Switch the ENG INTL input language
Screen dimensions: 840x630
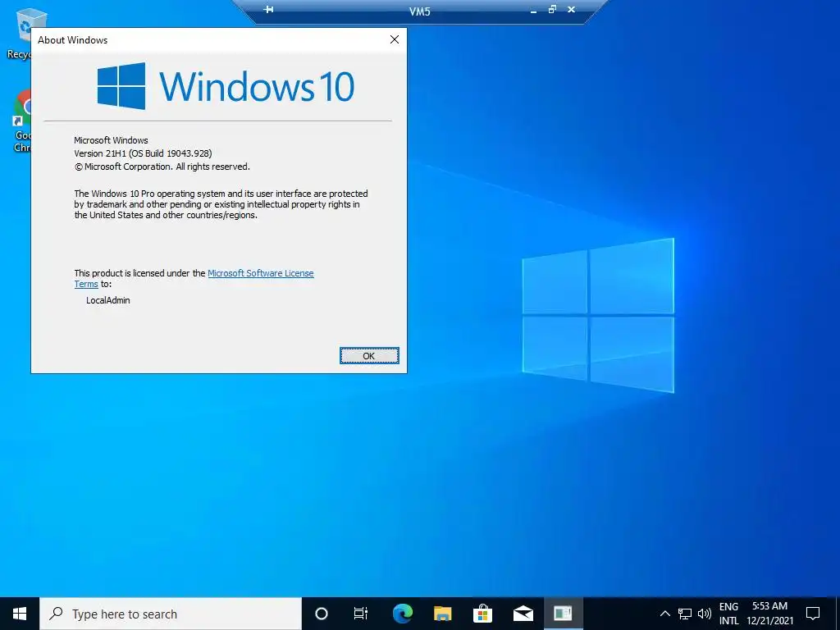pos(728,614)
